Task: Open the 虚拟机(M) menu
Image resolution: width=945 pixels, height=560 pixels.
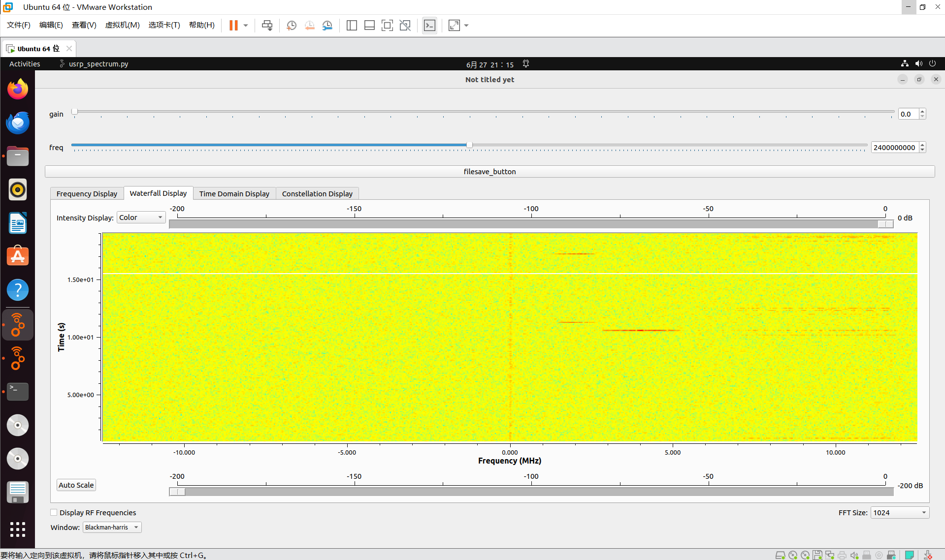Action: (122, 25)
